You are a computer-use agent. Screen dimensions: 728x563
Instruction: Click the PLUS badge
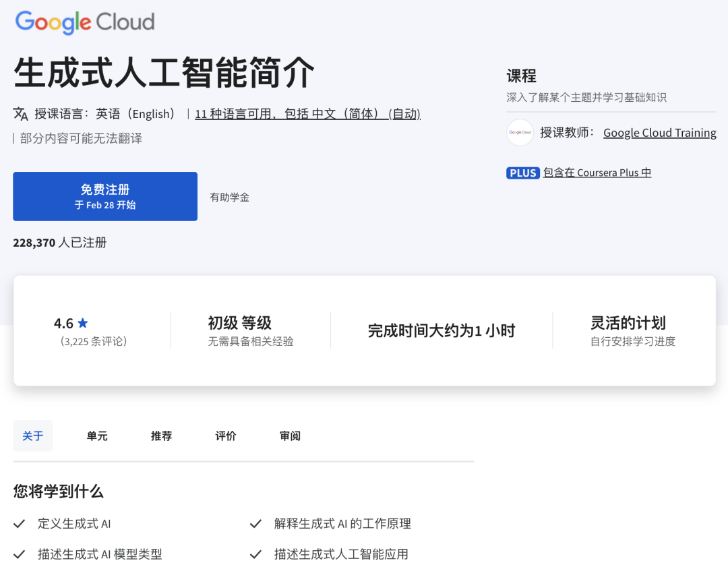(522, 173)
